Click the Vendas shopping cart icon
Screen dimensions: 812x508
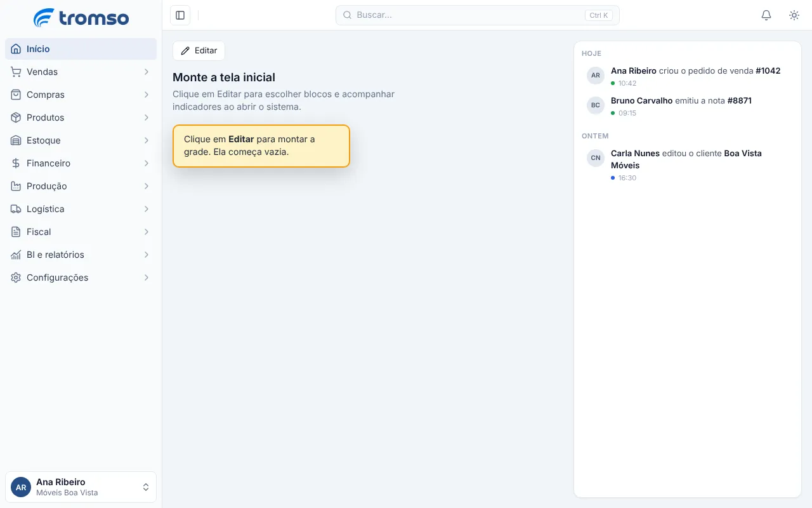click(x=16, y=72)
